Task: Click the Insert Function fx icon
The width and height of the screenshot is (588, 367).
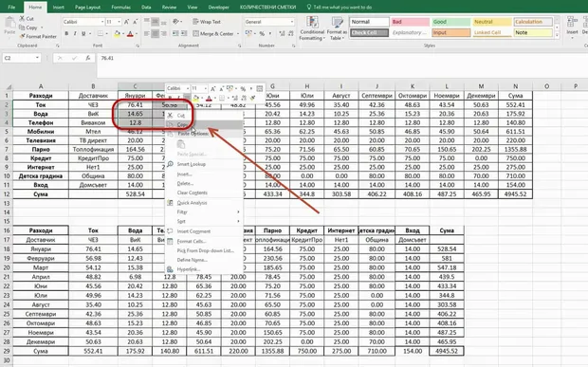Action: (x=88, y=58)
